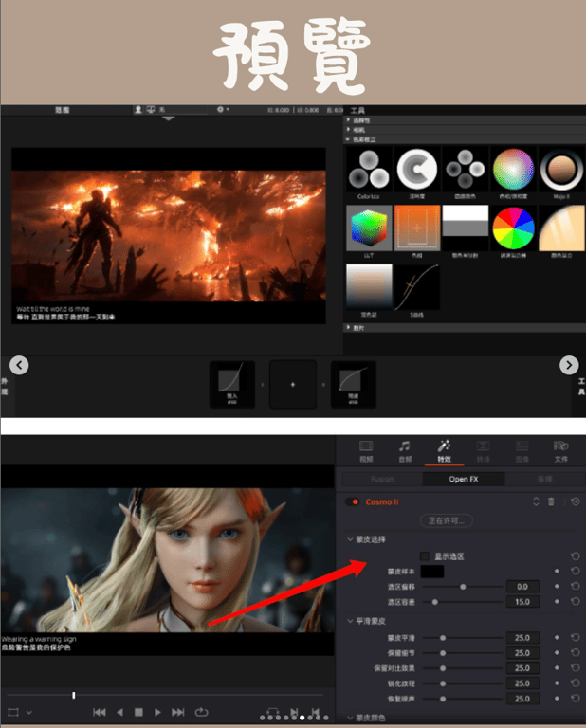Click the monitor icon in the top toolbar
The height and width of the screenshot is (728, 586).
pyautogui.click(x=151, y=110)
